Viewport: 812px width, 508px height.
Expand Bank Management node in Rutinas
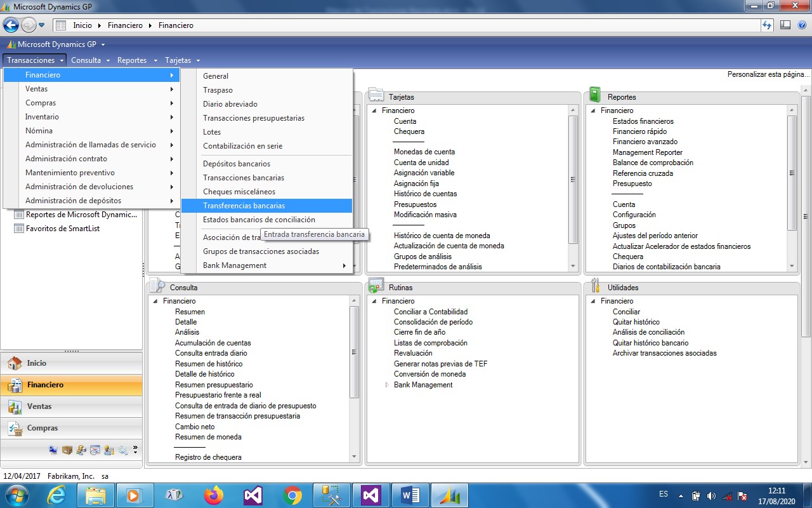pos(387,385)
